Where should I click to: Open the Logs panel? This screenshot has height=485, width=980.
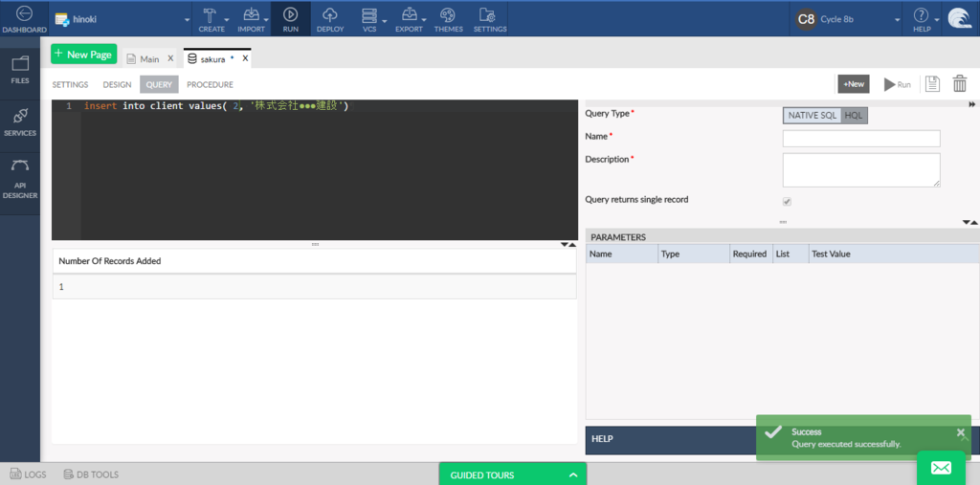(x=28, y=474)
